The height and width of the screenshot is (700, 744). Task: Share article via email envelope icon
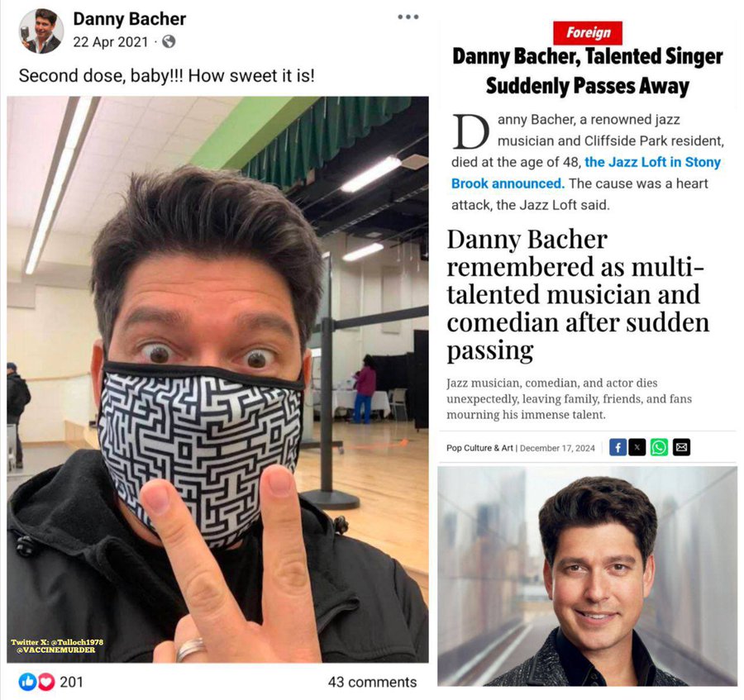click(681, 447)
